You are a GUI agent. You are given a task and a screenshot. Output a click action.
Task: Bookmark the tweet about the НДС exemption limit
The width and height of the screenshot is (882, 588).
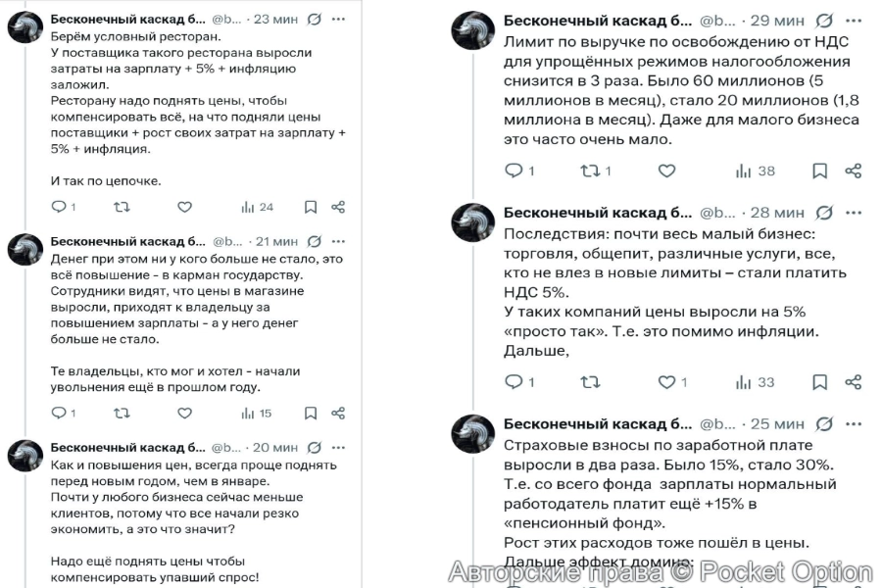pyautogui.click(x=818, y=171)
